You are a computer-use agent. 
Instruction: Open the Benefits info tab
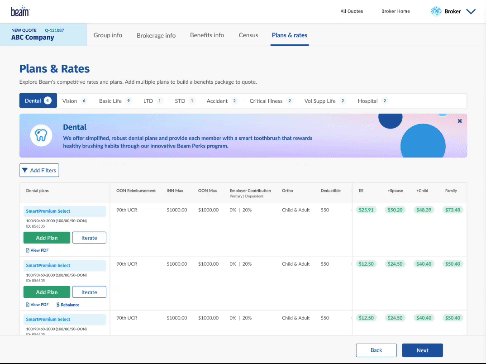(x=207, y=35)
